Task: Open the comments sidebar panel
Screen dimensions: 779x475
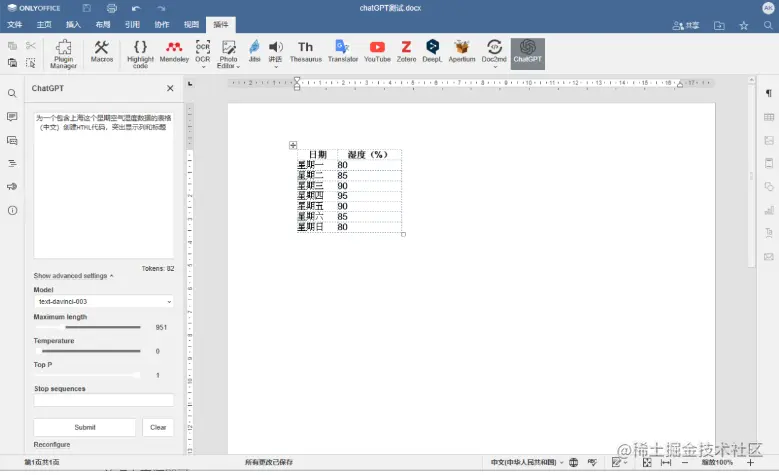Action: point(12,117)
